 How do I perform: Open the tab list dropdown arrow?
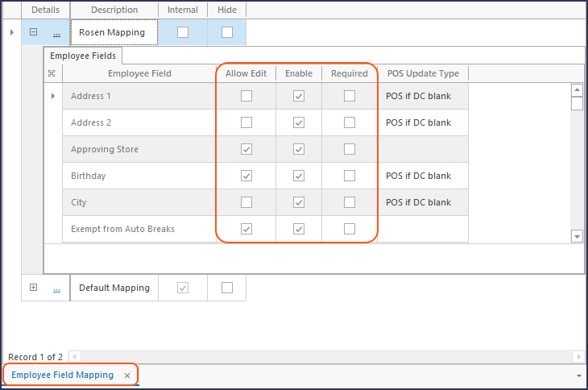pos(579,375)
